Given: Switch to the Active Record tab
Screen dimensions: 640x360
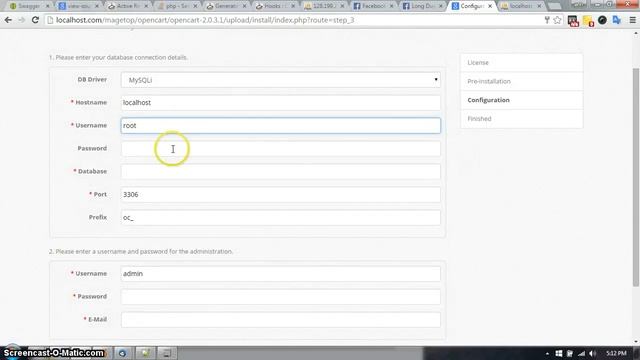Looking at the screenshot, I should (x=127, y=6).
